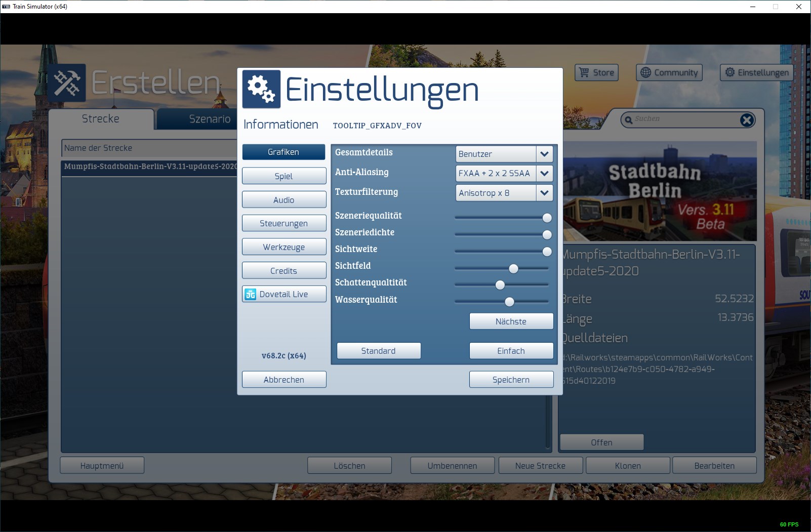Viewport: 811px width, 532px height.
Task: Click the Offen button under Quelldateien
Action: 601,442
